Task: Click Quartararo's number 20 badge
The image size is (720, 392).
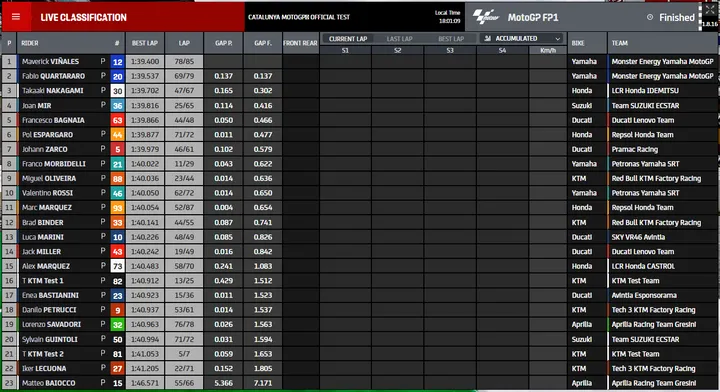Action: (x=118, y=77)
